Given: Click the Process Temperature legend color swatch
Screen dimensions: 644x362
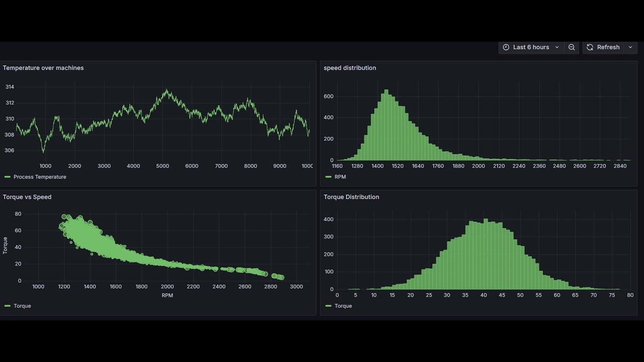Looking at the screenshot, I should point(8,177).
